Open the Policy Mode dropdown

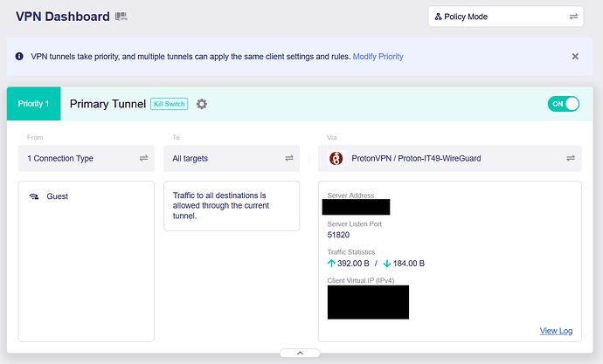click(x=504, y=17)
